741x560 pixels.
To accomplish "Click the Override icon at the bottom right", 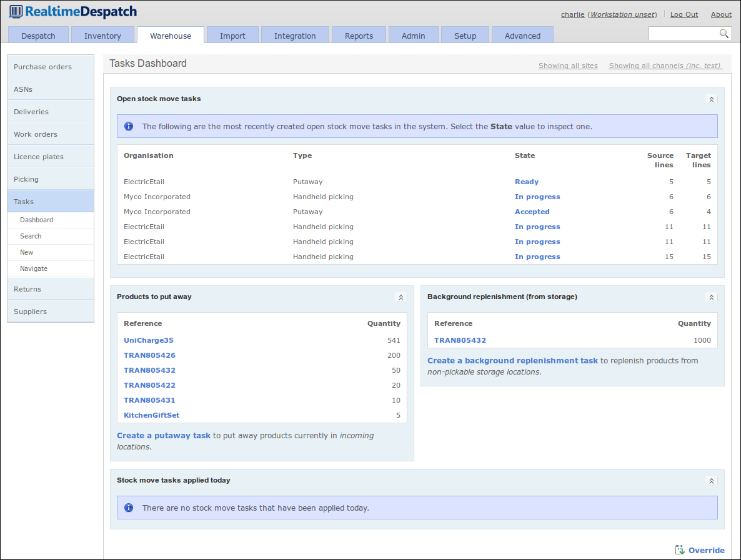I will [680, 549].
